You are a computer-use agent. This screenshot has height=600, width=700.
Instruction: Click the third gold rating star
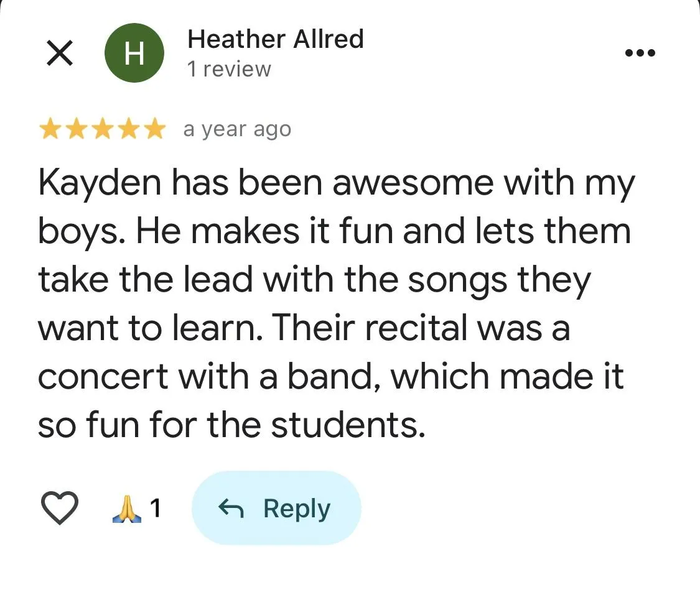[103, 129]
